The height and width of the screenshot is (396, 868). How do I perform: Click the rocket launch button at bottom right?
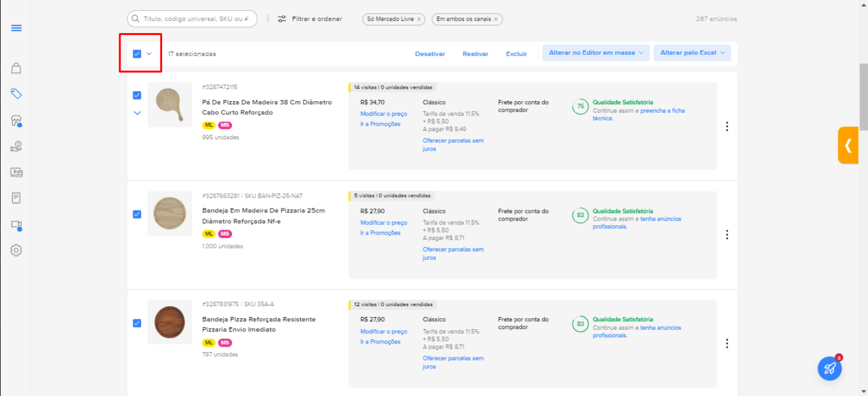pyautogui.click(x=829, y=368)
